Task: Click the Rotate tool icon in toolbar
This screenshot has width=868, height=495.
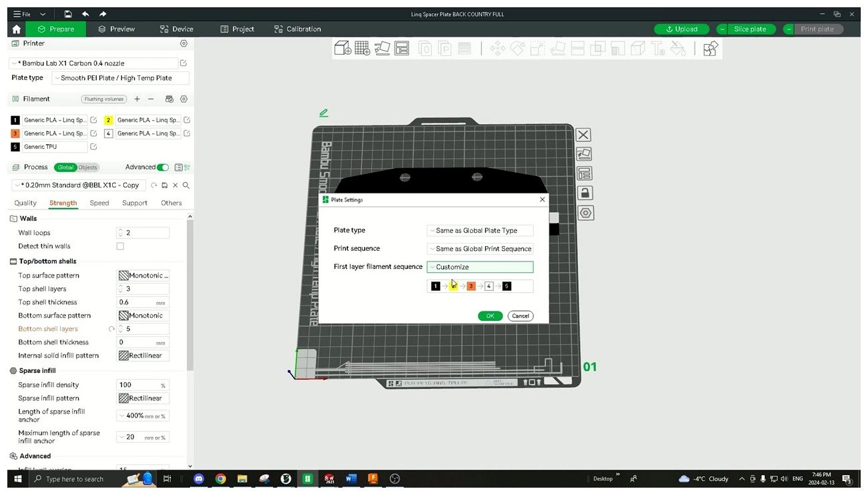Action: point(517,48)
